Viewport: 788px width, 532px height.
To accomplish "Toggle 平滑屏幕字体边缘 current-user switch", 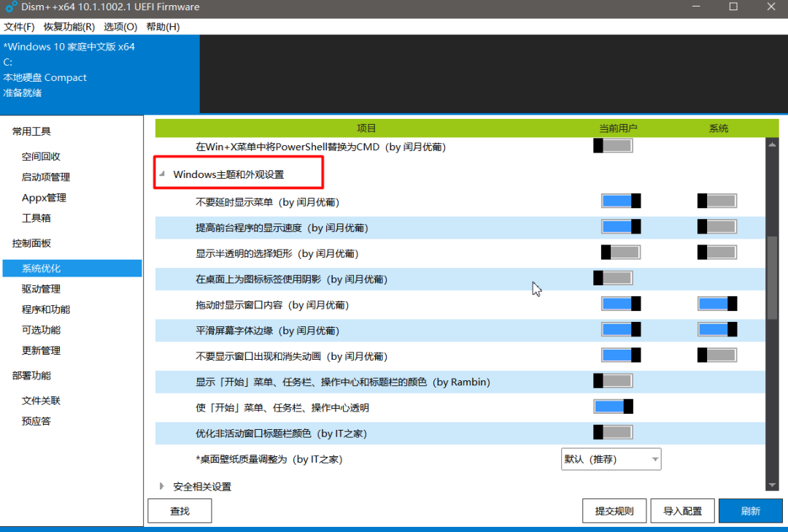I will coord(621,329).
